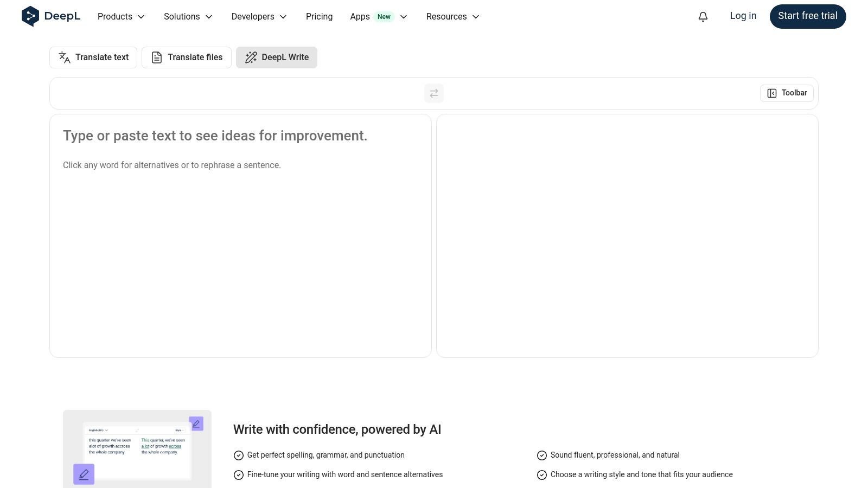
Task: Open the Products navigation menu
Action: click(121, 17)
